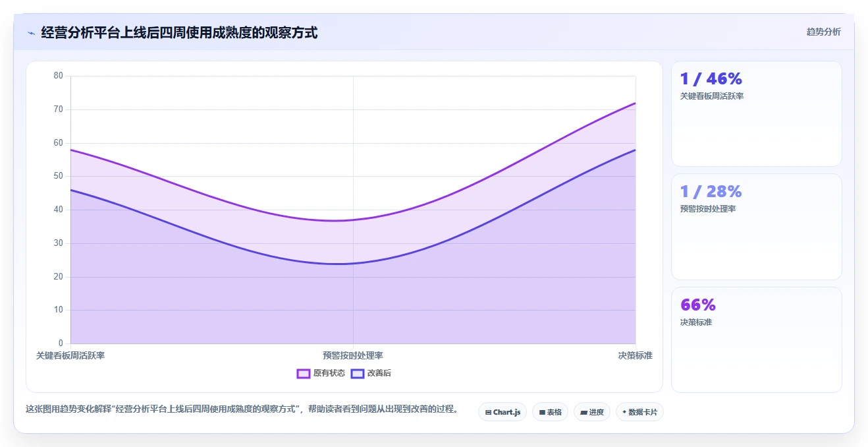Select the 表格 tag

coord(550,412)
